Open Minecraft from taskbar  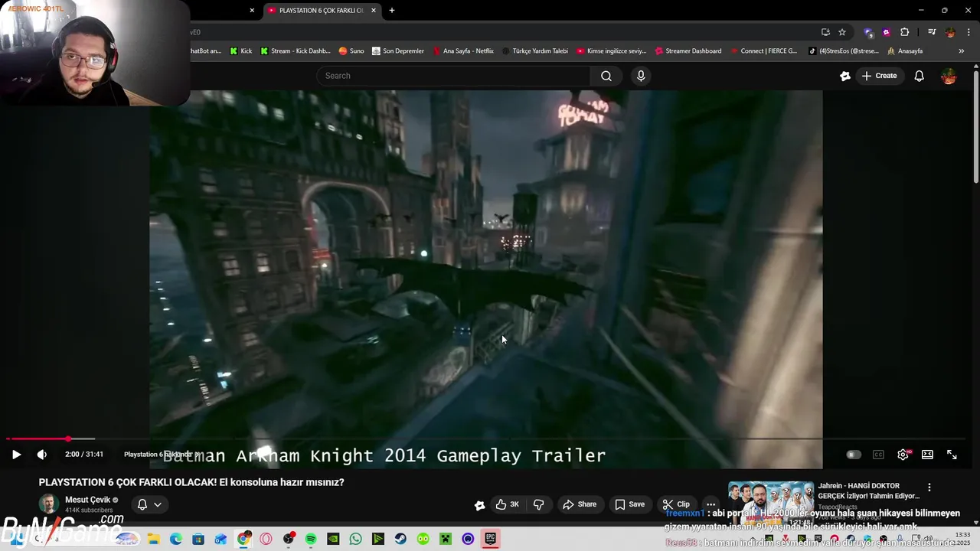pos(446,539)
